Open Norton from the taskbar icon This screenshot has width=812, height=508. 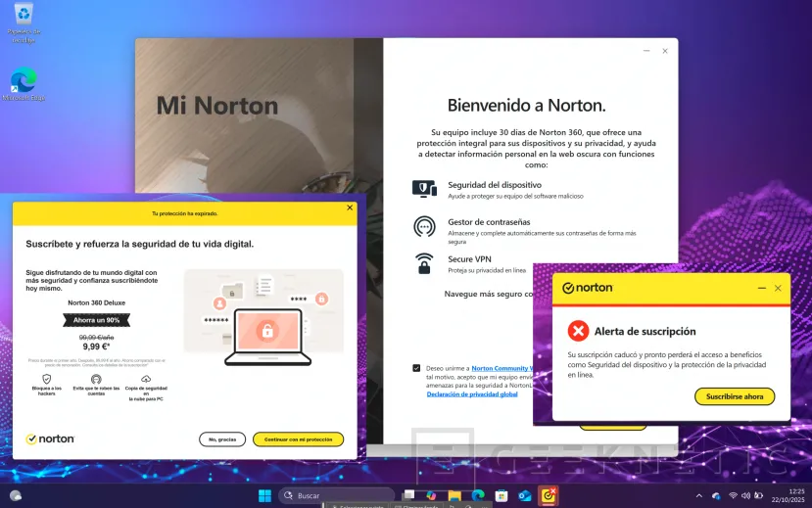tap(549, 495)
